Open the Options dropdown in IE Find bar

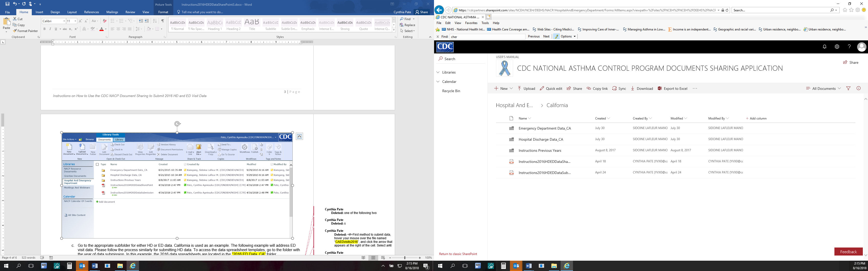(568, 36)
